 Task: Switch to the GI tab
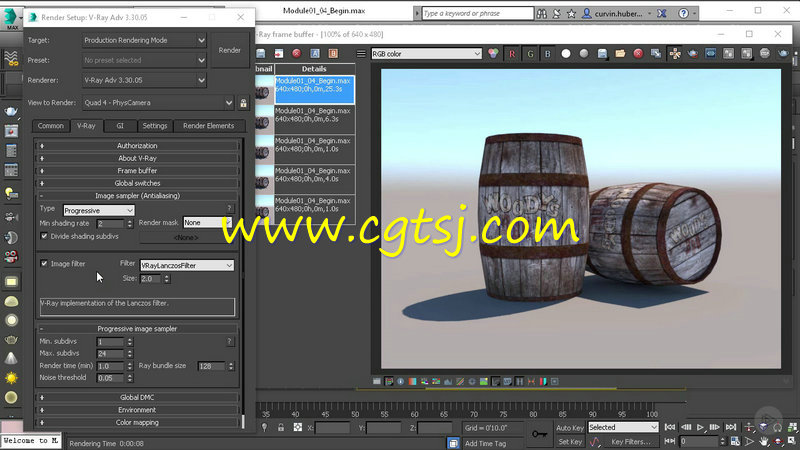pyautogui.click(x=120, y=126)
